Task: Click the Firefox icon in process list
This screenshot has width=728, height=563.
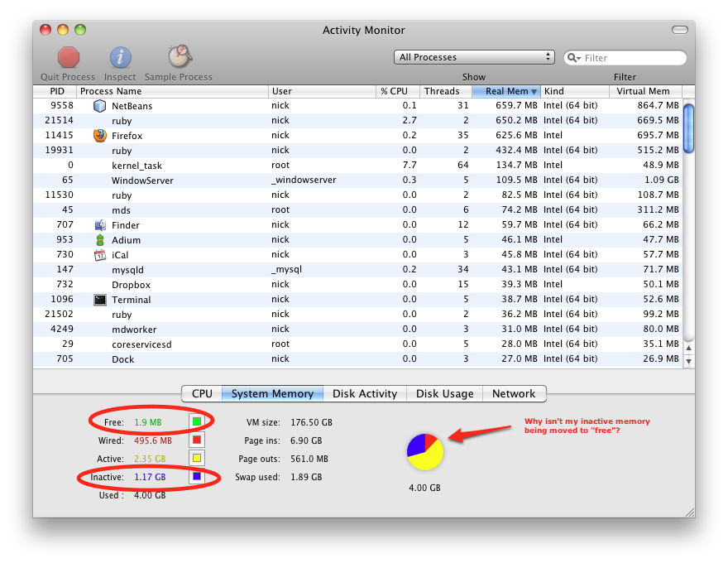Action: 100,136
